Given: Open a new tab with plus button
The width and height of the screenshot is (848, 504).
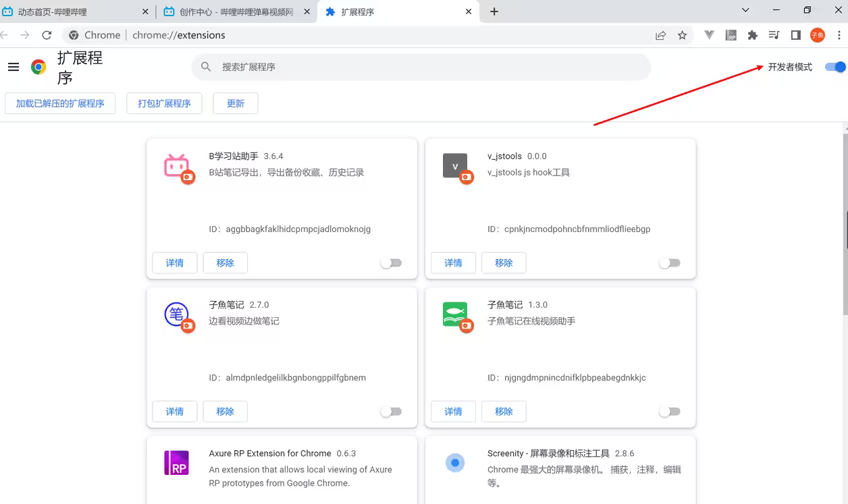Looking at the screenshot, I should coord(494,11).
